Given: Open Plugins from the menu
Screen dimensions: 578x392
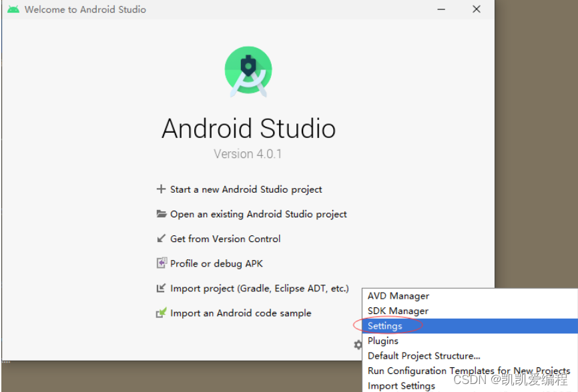Looking at the screenshot, I should pyautogui.click(x=470, y=341).
